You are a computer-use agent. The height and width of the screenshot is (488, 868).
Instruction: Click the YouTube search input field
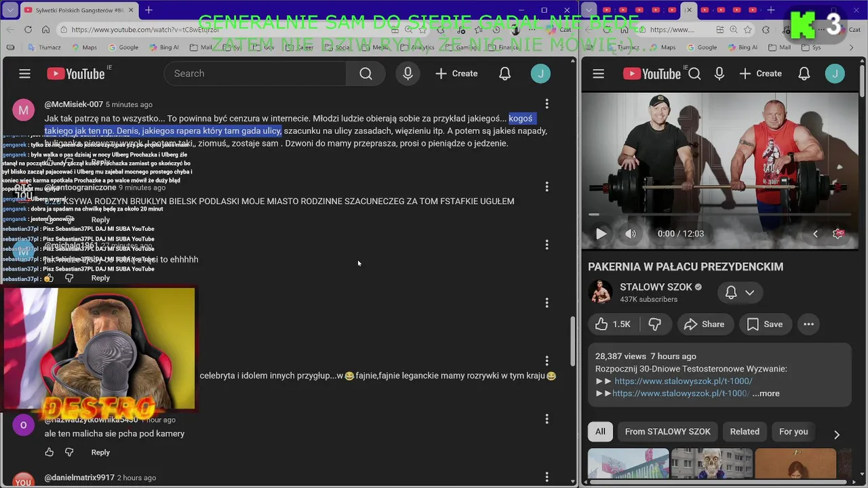coord(255,74)
